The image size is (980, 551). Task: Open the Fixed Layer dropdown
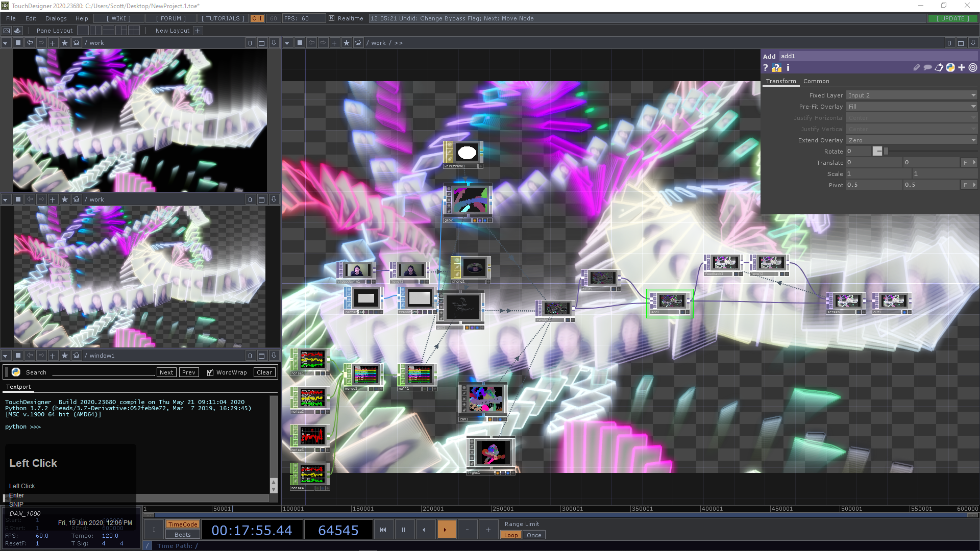911,95
